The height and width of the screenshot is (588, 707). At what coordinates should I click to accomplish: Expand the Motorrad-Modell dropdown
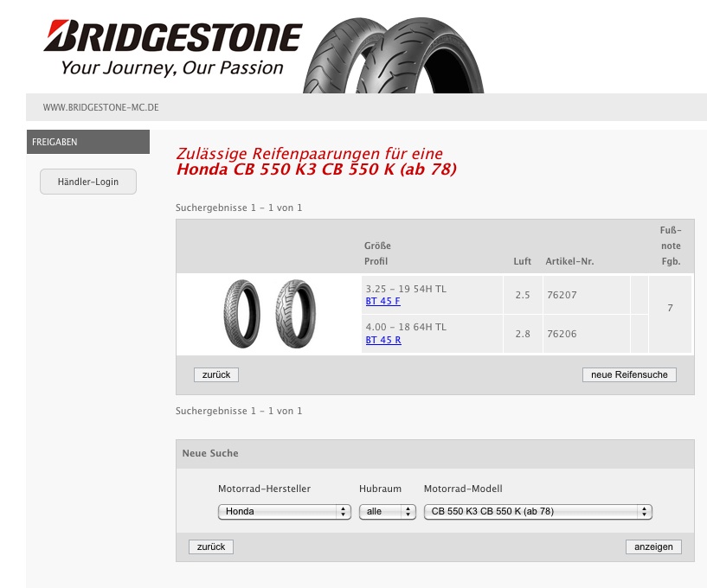[x=538, y=511]
